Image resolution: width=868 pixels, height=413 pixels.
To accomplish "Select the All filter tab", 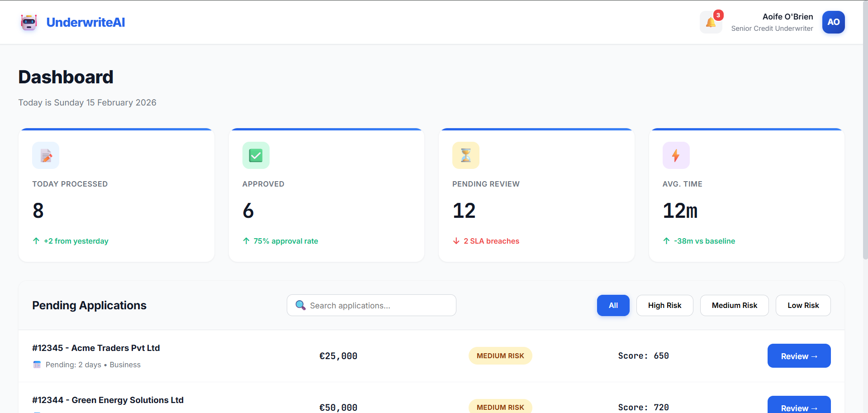I will (x=613, y=305).
